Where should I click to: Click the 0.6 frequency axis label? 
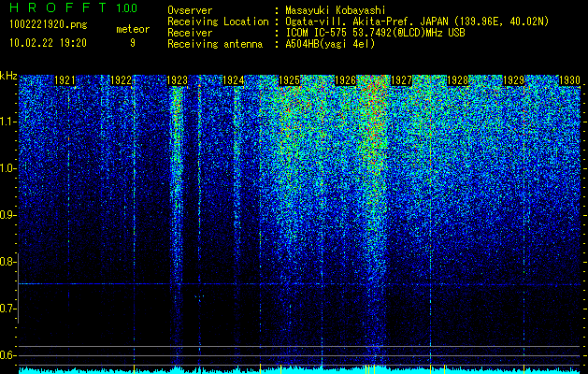(x=7, y=355)
